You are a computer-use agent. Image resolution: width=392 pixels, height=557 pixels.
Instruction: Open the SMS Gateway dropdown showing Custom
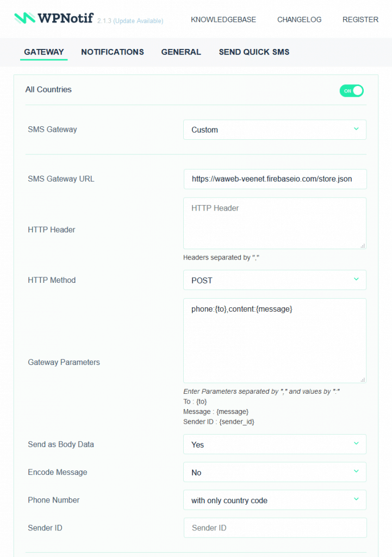pos(275,129)
